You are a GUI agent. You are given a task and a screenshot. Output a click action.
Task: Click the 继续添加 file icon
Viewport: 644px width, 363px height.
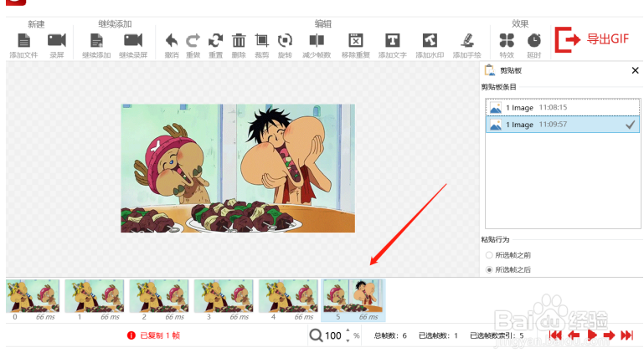96,41
